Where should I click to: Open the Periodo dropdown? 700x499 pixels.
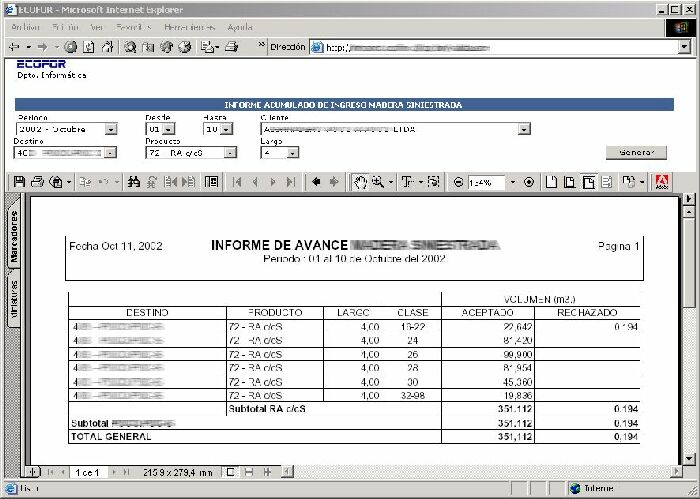(111, 129)
